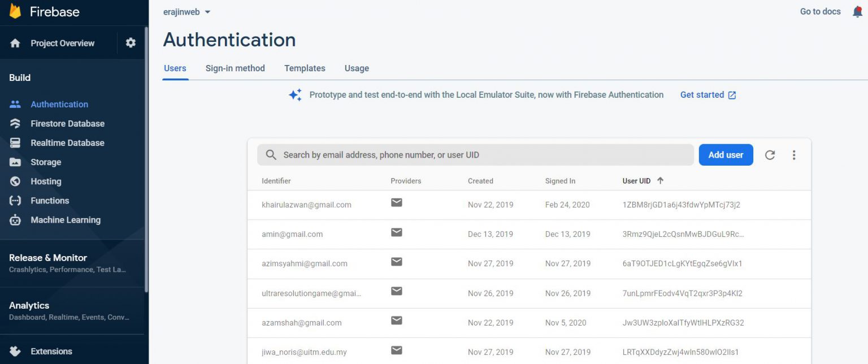The image size is (868, 364).
Task: Open project settings gear icon
Action: pyautogui.click(x=131, y=43)
